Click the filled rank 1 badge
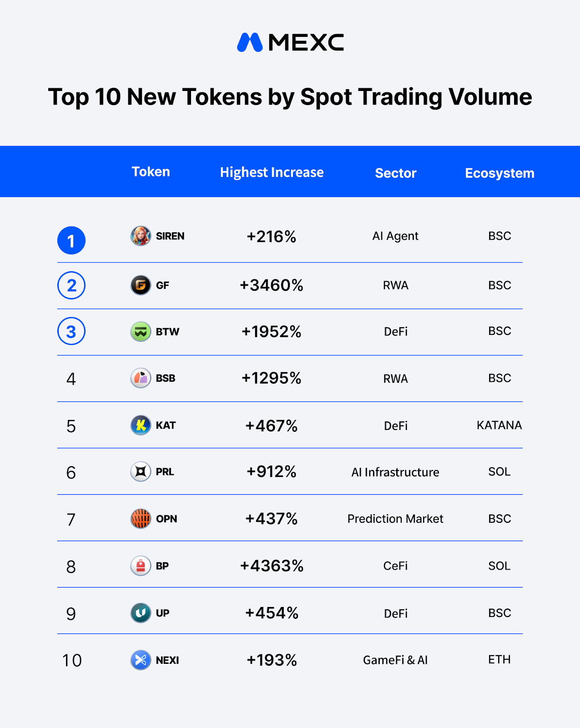The image size is (580, 728). pos(71,240)
